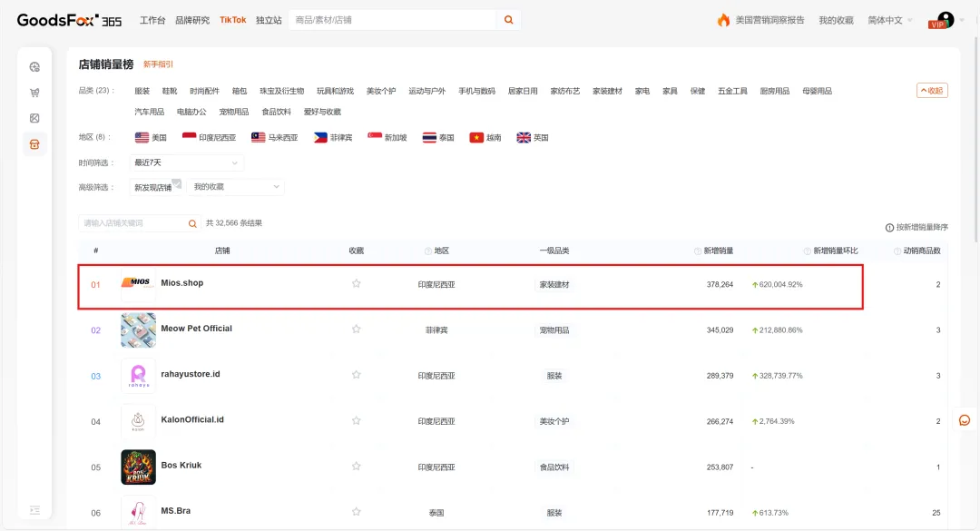This screenshot has height=531, width=980.
Task: Click the orange search magnifier icon
Action: pyautogui.click(x=509, y=20)
